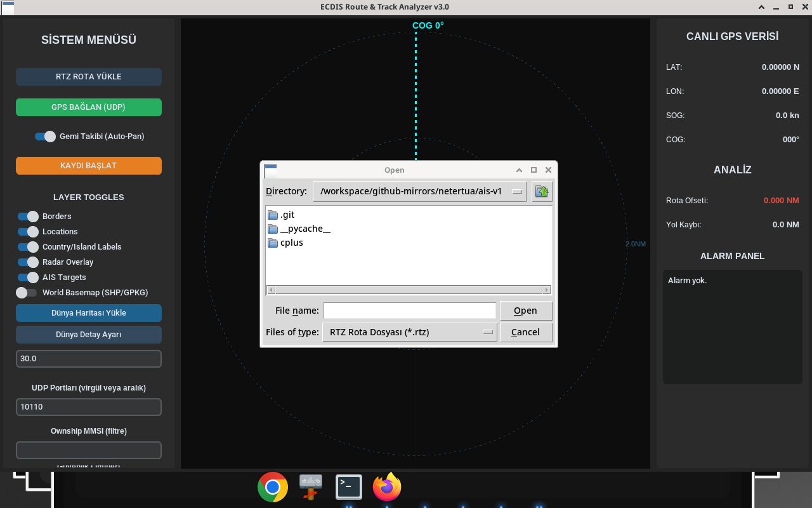Click the file list scroll-right arrow
812x508 pixels.
click(547, 290)
